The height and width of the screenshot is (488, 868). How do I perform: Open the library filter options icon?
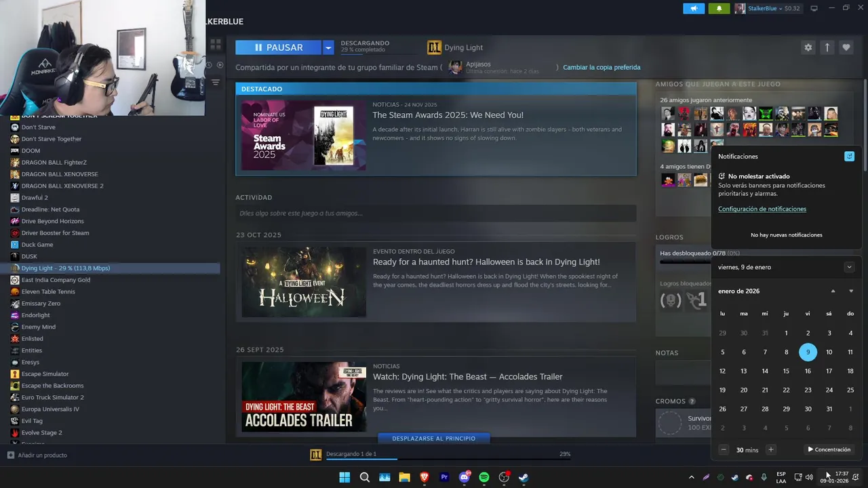215,82
